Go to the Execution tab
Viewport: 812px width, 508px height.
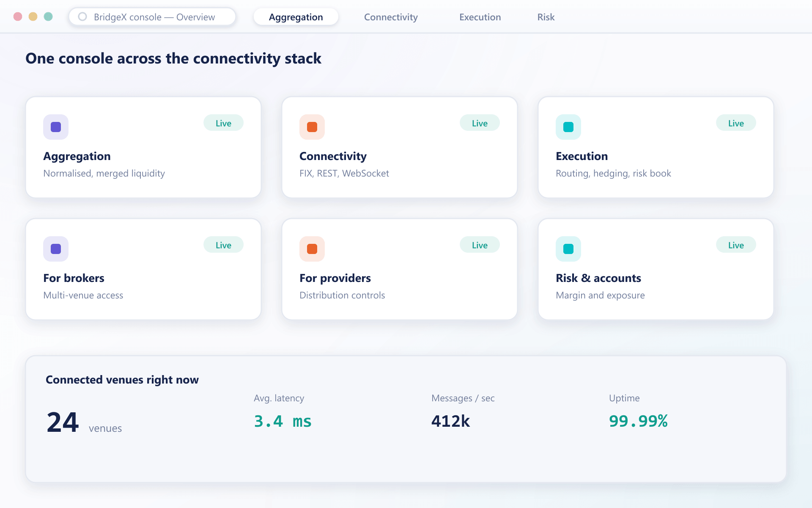pyautogui.click(x=480, y=17)
